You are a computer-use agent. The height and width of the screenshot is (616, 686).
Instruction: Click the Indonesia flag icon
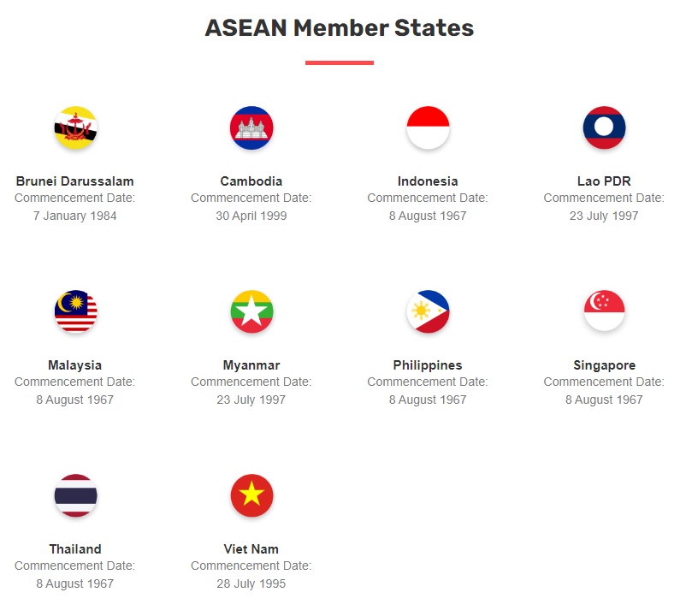(x=428, y=128)
